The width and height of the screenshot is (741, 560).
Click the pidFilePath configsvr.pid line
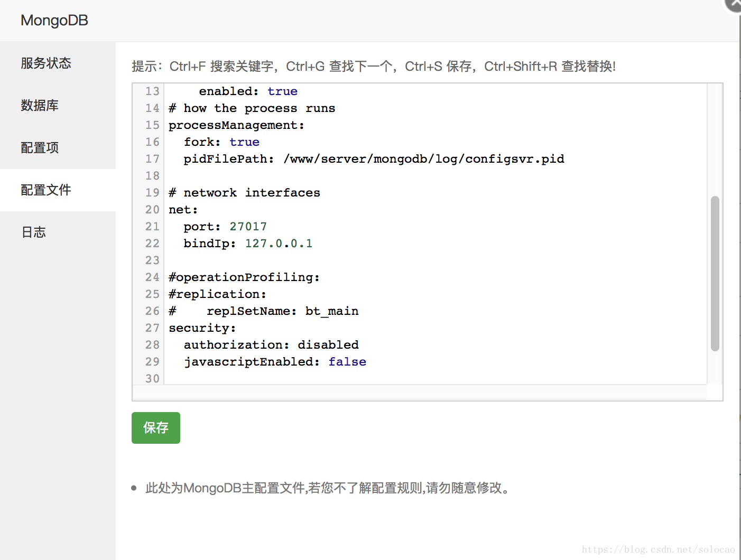pyautogui.click(x=374, y=159)
